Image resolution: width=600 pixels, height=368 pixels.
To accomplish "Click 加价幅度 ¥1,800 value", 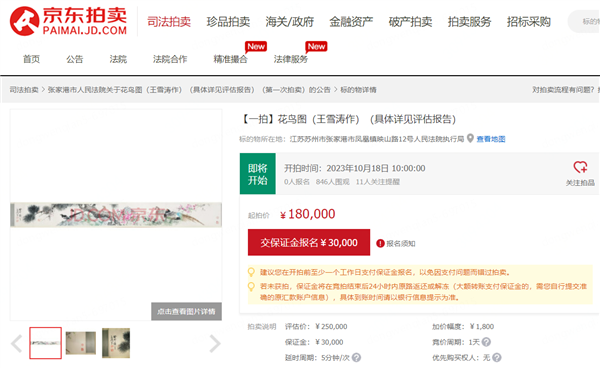I will pos(482,327).
